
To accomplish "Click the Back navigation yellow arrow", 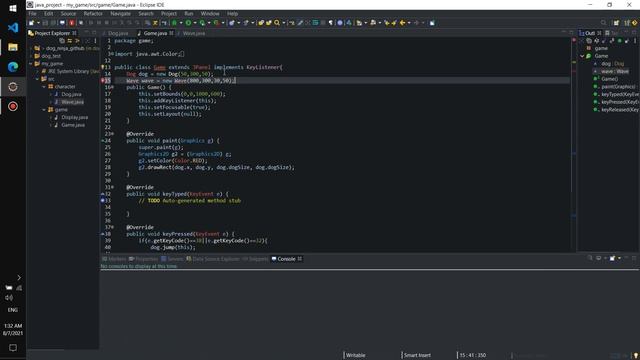I will 402,23.
